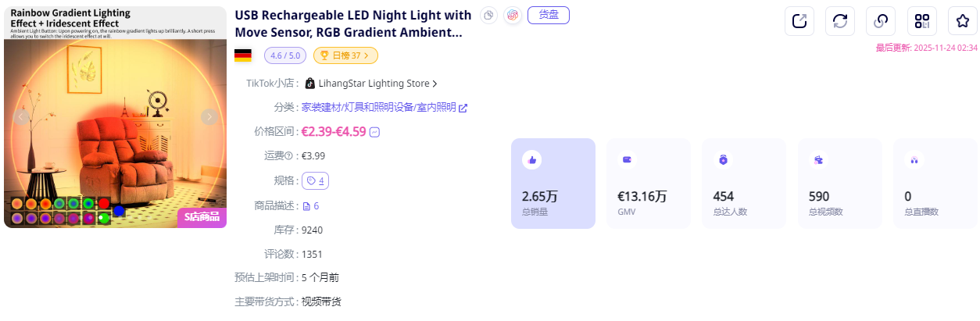Favorite the product with star icon

click(x=963, y=21)
